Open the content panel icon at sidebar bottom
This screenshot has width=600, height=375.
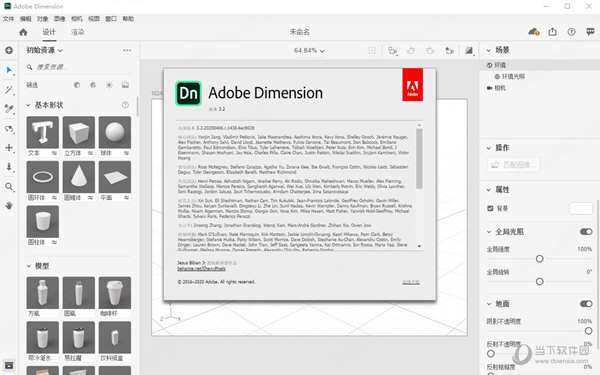[x=9, y=365]
